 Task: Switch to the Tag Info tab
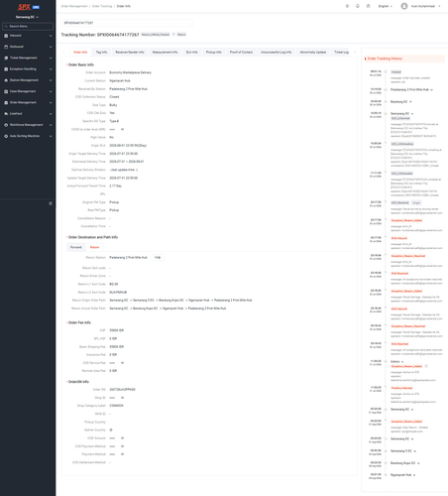click(101, 53)
